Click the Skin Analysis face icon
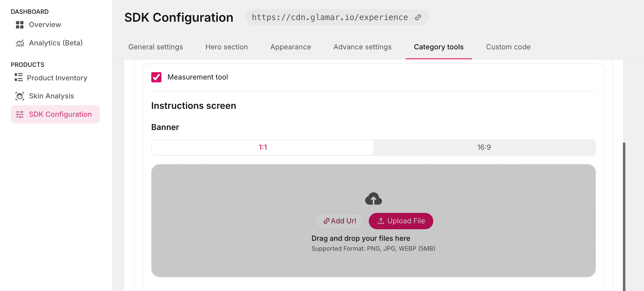This screenshot has width=644, height=291. (20, 96)
